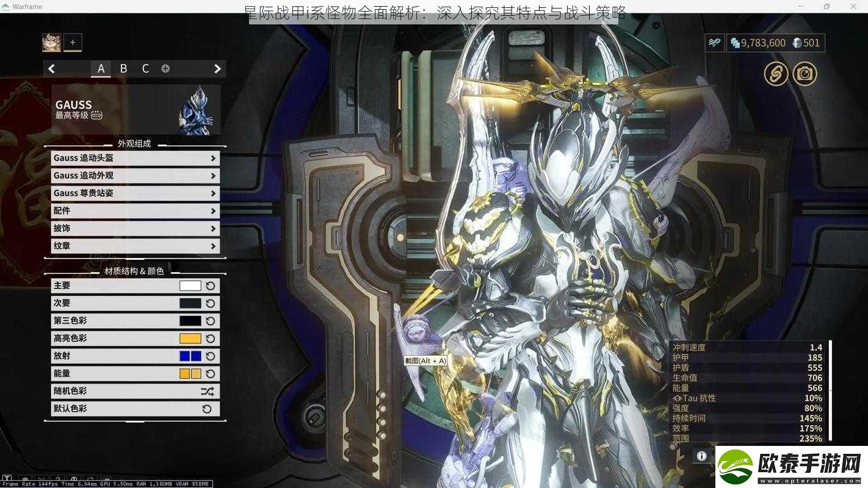Click the 截图(Alt + A) tooltip

click(425, 361)
